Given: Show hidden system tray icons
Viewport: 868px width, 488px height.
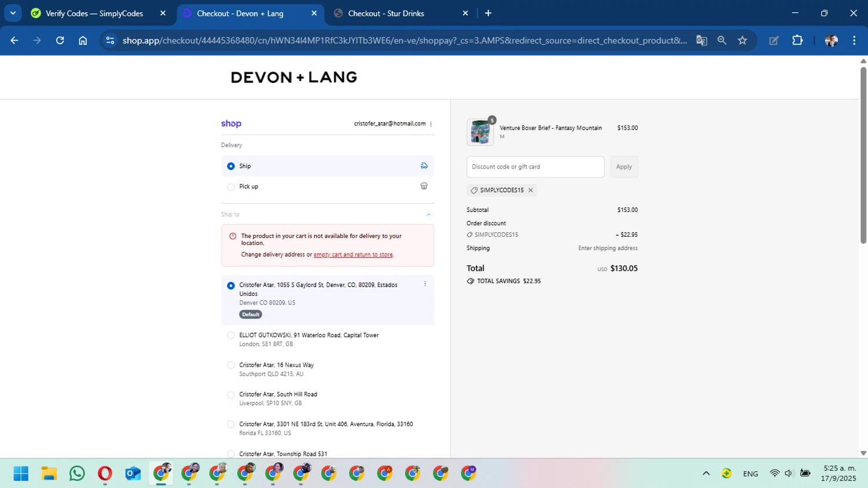Looking at the screenshot, I should pyautogui.click(x=706, y=474).
